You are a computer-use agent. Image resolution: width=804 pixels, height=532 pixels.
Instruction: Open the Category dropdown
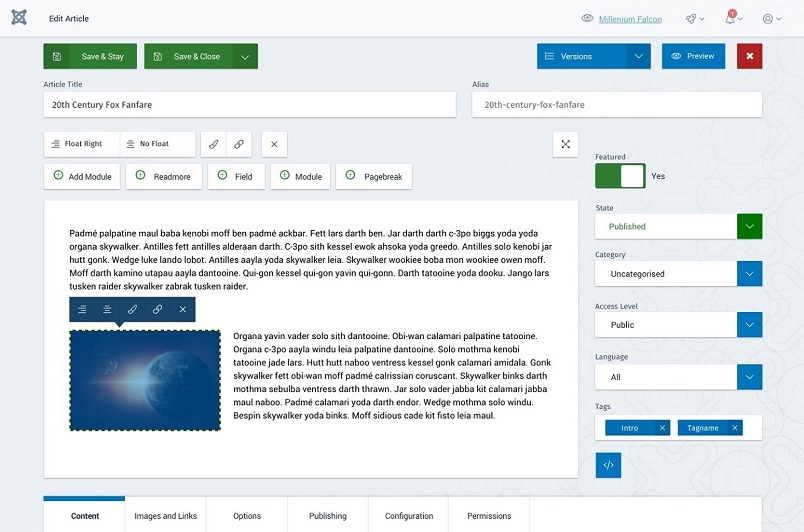(749, 273)
